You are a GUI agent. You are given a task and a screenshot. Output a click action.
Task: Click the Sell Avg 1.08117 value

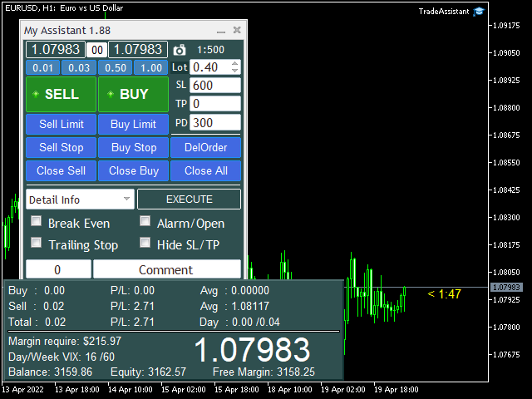coord(250,306)
